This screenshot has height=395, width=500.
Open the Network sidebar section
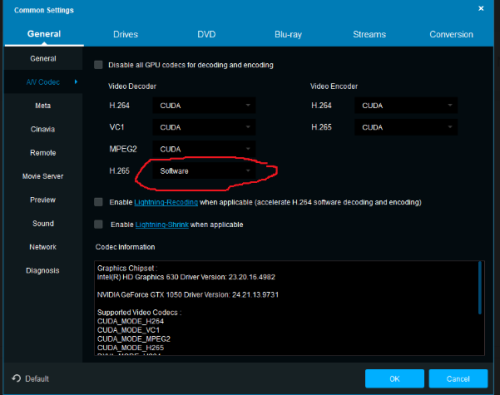43,247
